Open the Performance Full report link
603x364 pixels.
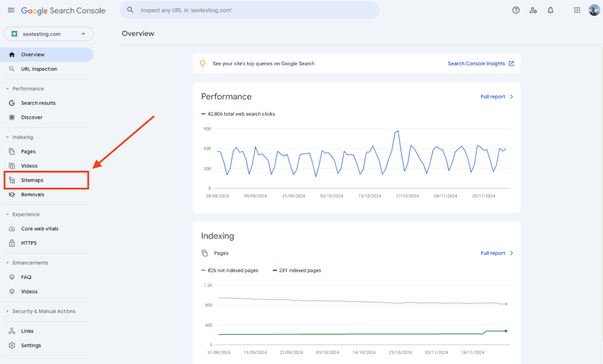tap(493, 96)
